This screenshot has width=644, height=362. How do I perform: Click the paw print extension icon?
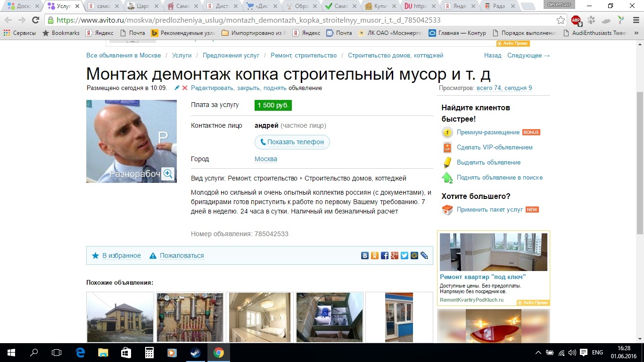click(591, 20)
